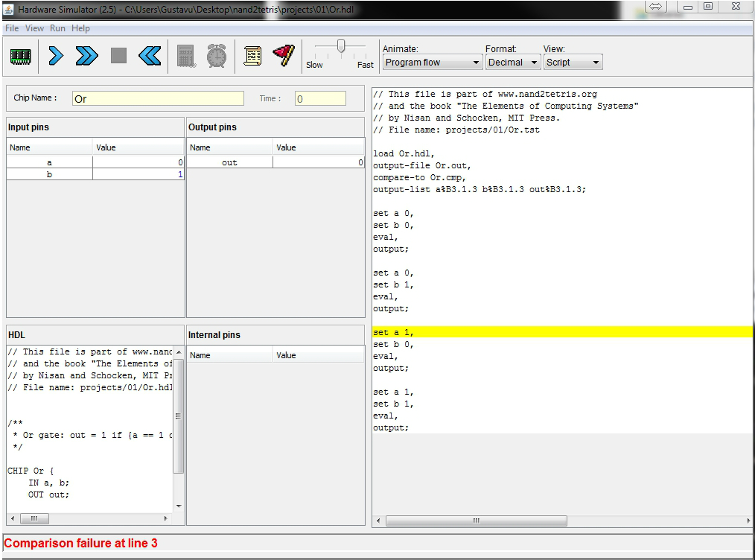
Task: Click the Eval calculator icon
Action: [x=185, y=56]
